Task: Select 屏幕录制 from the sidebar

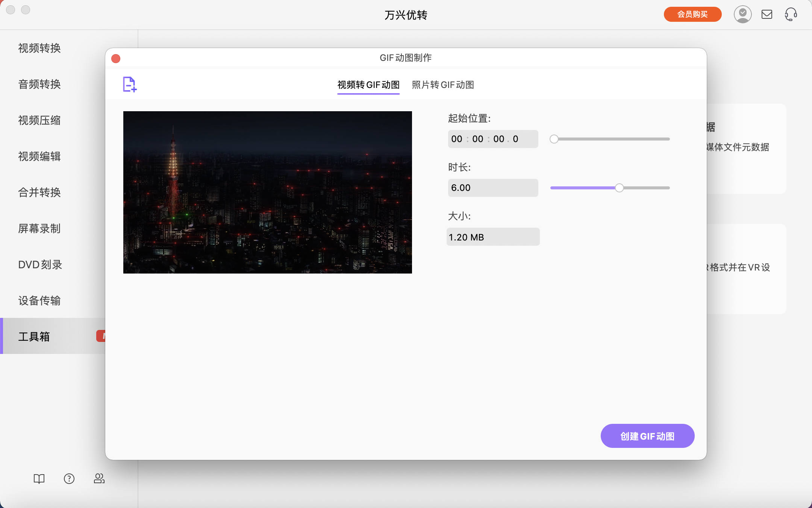Action: (x=39, y=228)
